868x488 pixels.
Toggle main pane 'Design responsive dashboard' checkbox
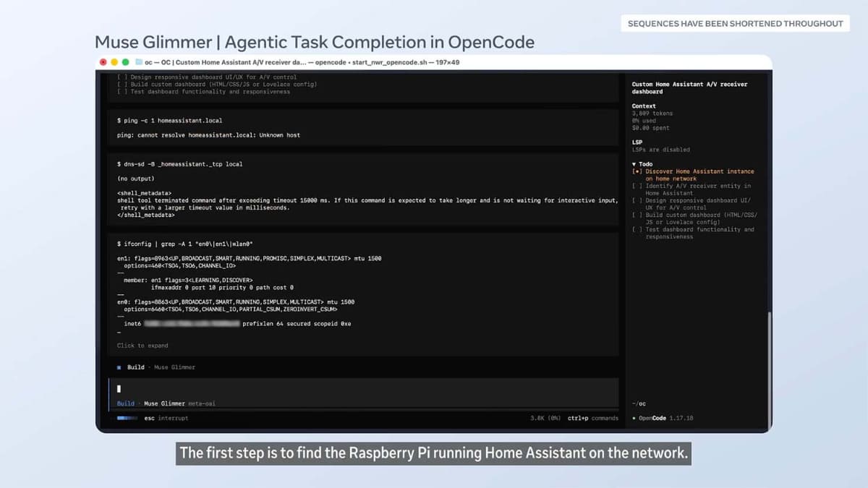coord(122,77)
